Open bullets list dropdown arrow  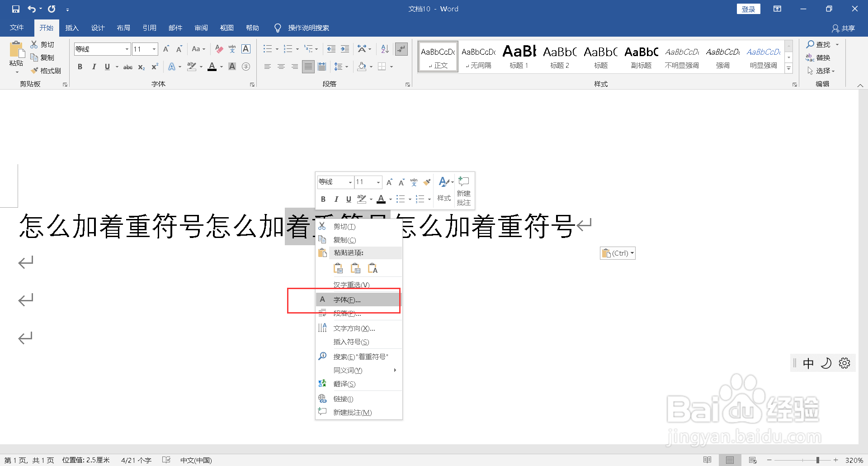coord(277,49)
